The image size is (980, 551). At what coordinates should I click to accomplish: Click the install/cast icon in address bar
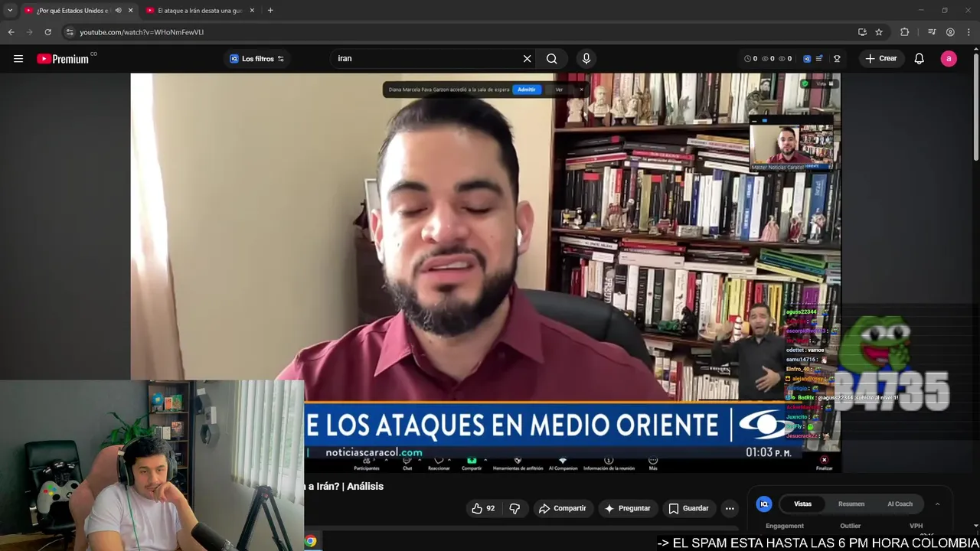point(862,32)
